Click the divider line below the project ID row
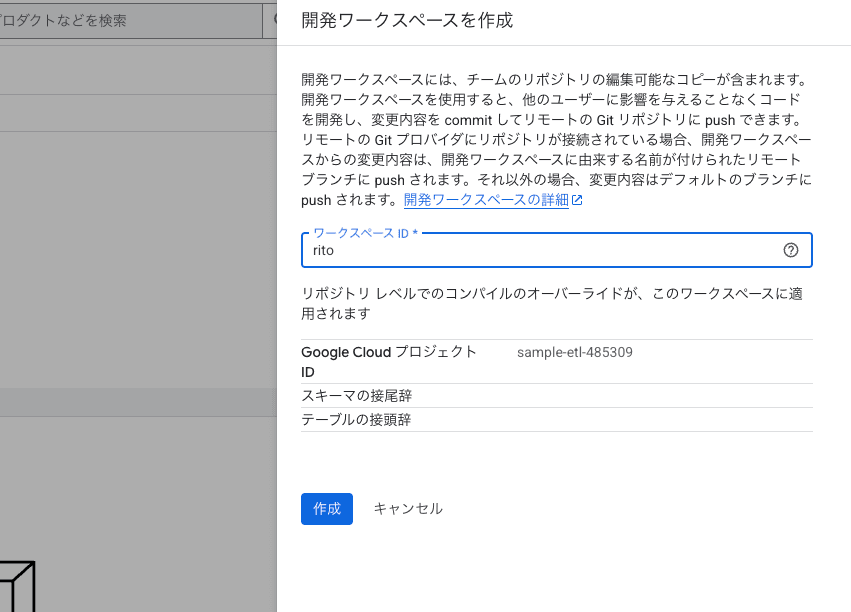 pos(556,382)
